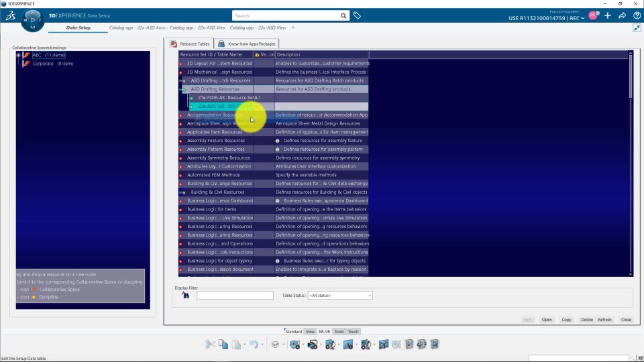Click the Copy button in dialog
Viewport: 644px width, 362px height.
pos(566,319)
